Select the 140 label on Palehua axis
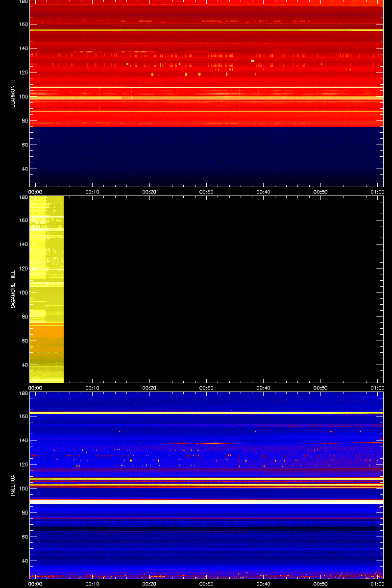The height and width of the screenshot is (588, 392). coord(23,441)
